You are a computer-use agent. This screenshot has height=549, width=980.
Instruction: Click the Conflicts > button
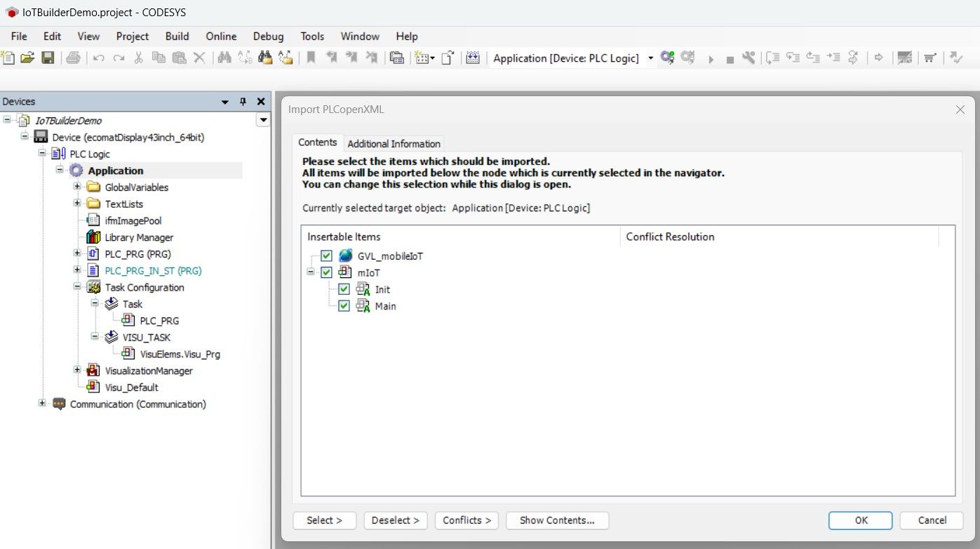tap(466, 520)
